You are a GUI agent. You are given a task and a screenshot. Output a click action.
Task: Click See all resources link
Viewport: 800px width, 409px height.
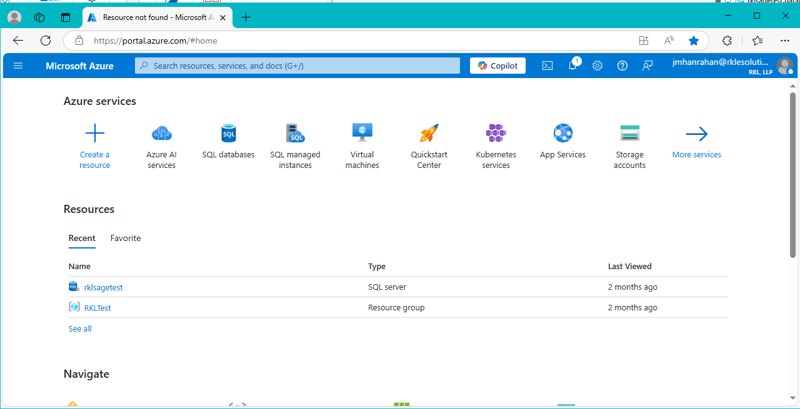click(80, 329)
